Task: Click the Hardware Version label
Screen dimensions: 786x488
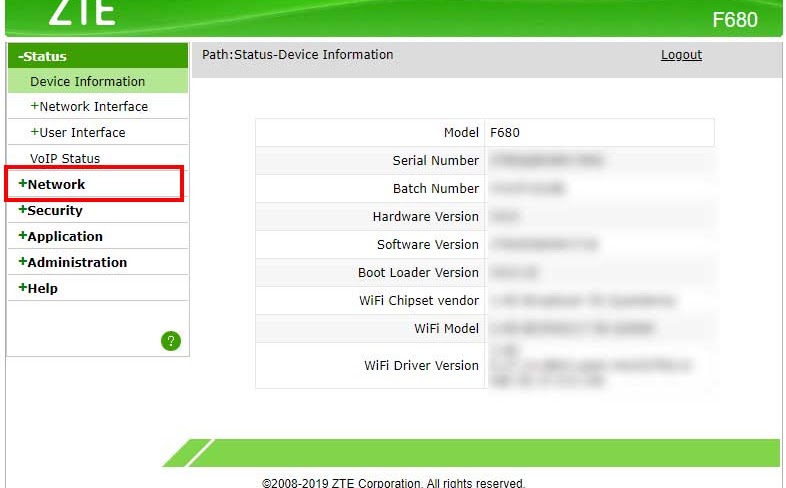Action: tap(426, 217)
